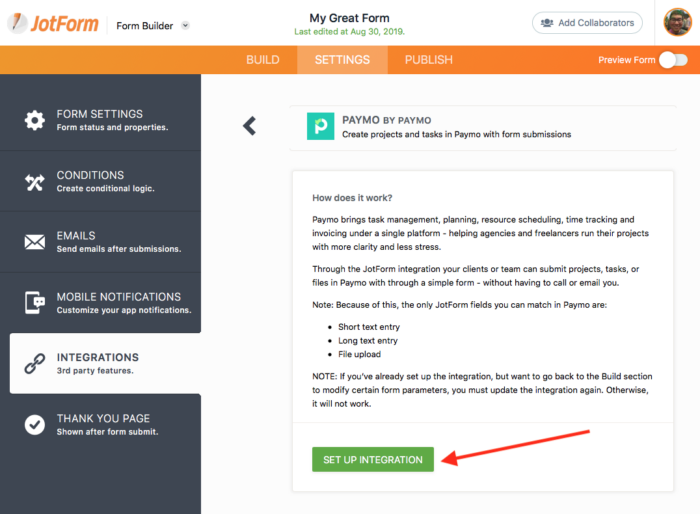700x514 pixels.
Task: Click the 'Form status and properties.' subtitle
Action: 112,127
